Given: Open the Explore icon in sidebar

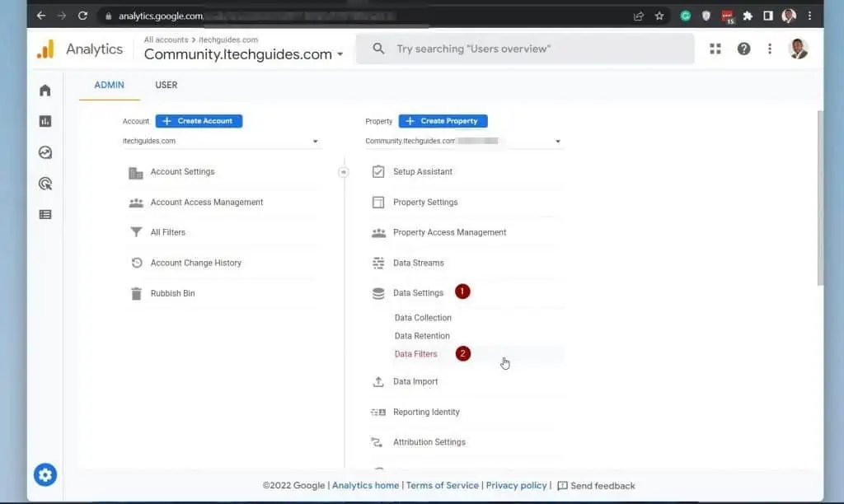Looking at the screenshot, I should [x=45, y=152].
